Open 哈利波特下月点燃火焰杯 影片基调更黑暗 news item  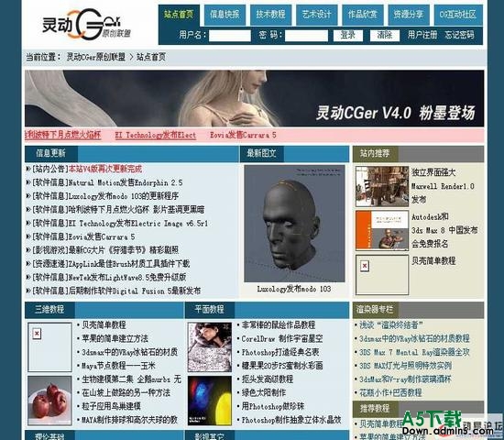137,210
